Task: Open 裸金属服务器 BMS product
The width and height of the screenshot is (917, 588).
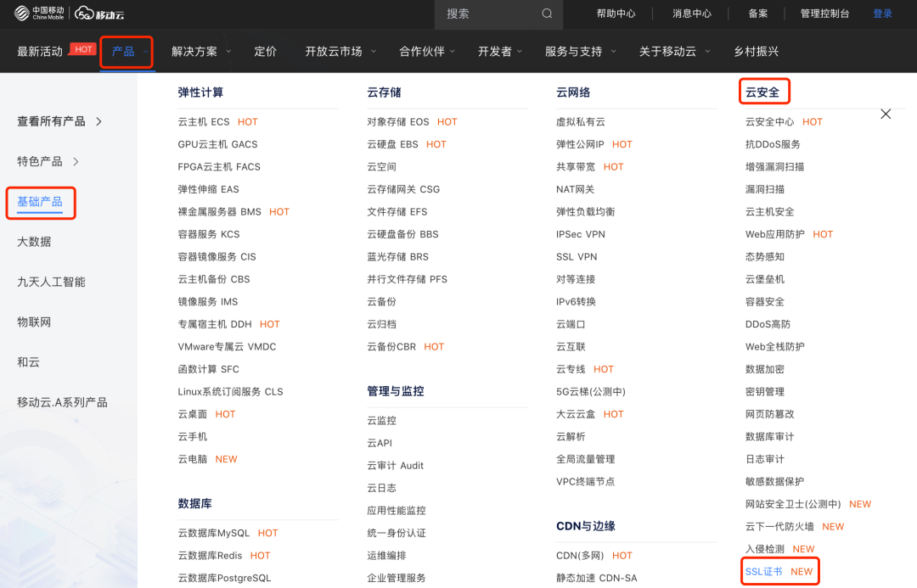Action: (x=219, y=211)
